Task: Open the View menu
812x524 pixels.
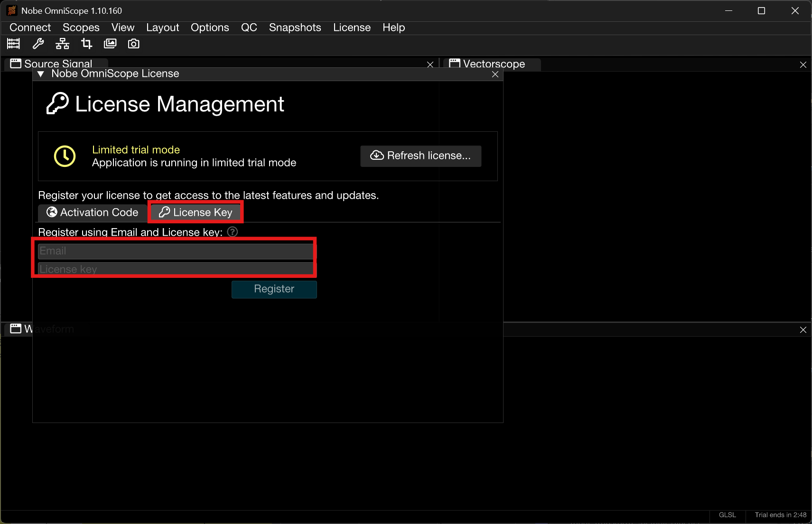Action: pyautogui.click(x=123, y=28)
